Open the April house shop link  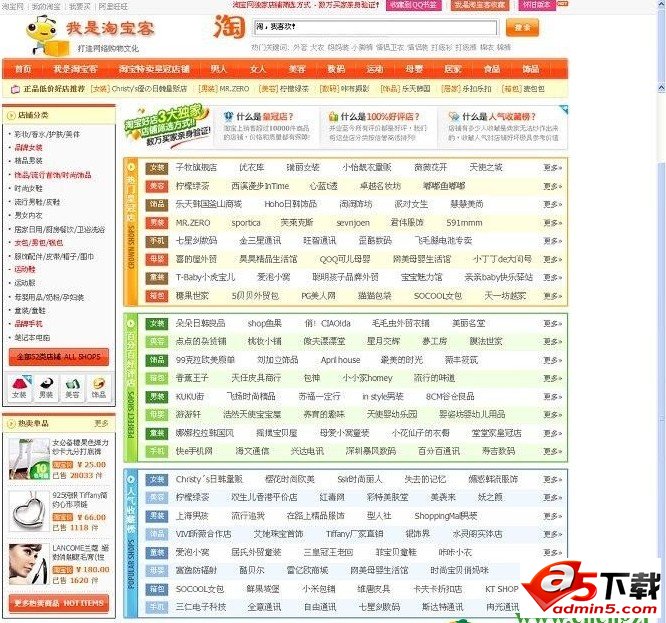[x=340, y=360]
